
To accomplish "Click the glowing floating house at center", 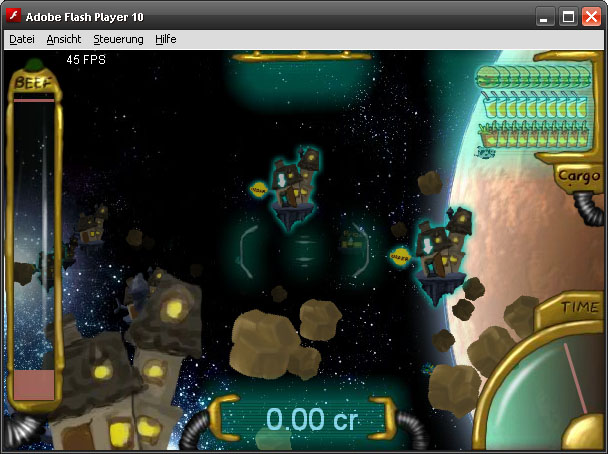I will coord(296,188).
